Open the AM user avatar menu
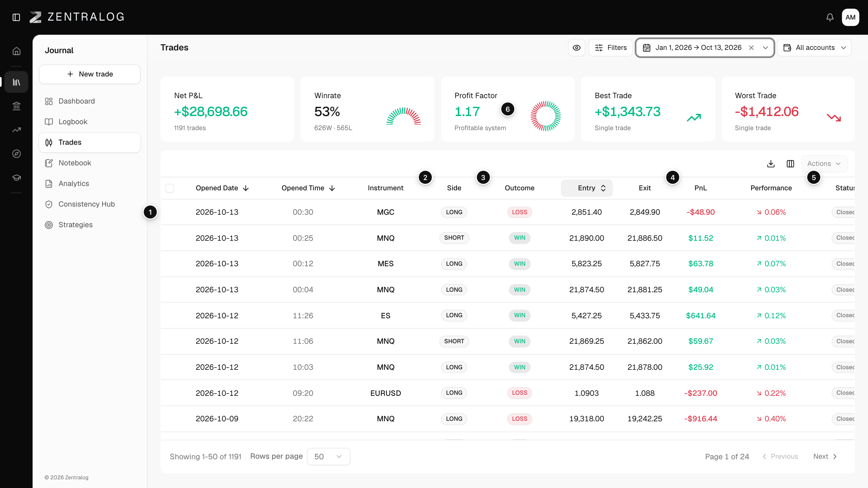This screenshot has width=868, height=488. (850, 17)
